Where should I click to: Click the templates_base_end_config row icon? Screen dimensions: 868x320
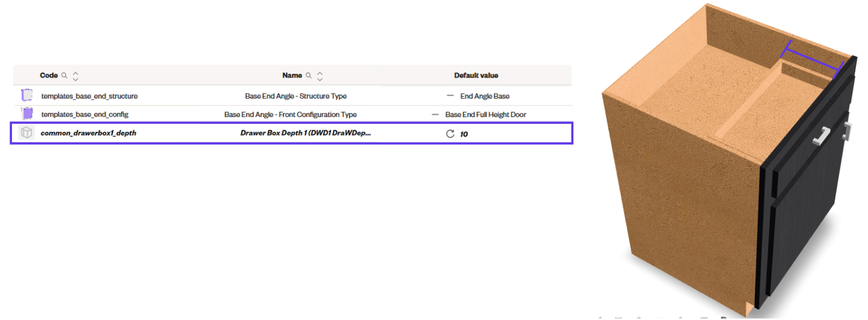click(27, 113)
